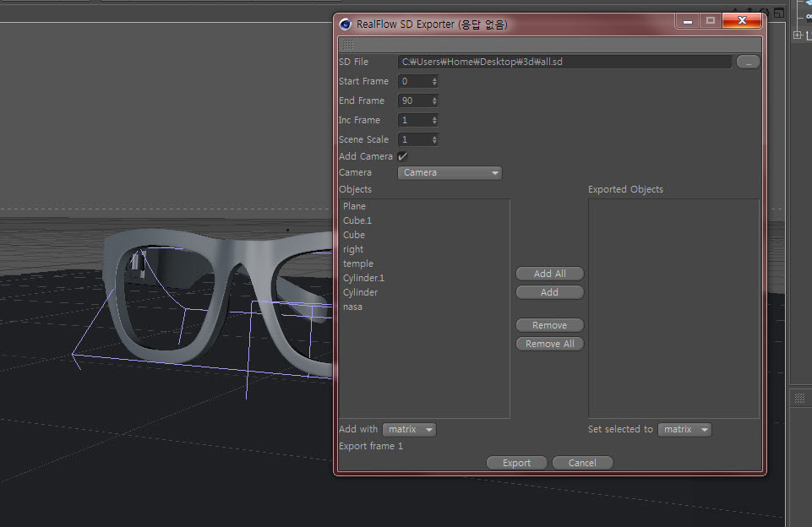Image resolution: width=812 pixels, height=527 pixels.
Task: Click the SD File label
Action: (x=354, y=62)
